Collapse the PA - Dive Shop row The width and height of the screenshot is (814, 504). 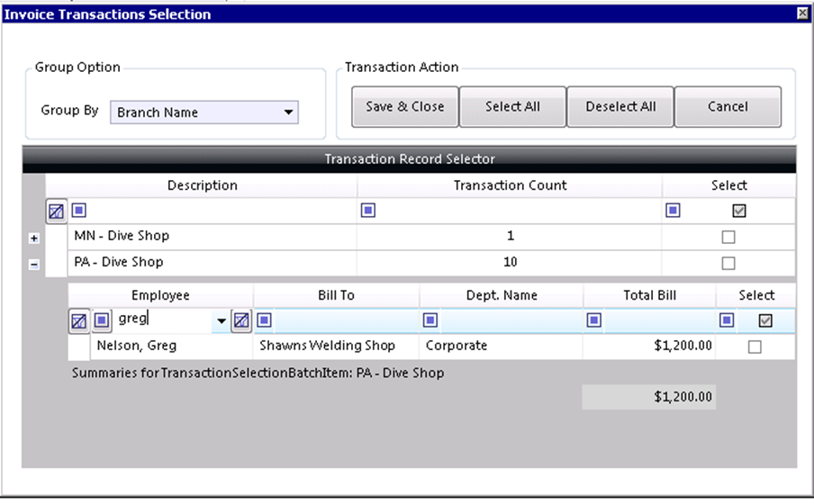click(33, 265)
